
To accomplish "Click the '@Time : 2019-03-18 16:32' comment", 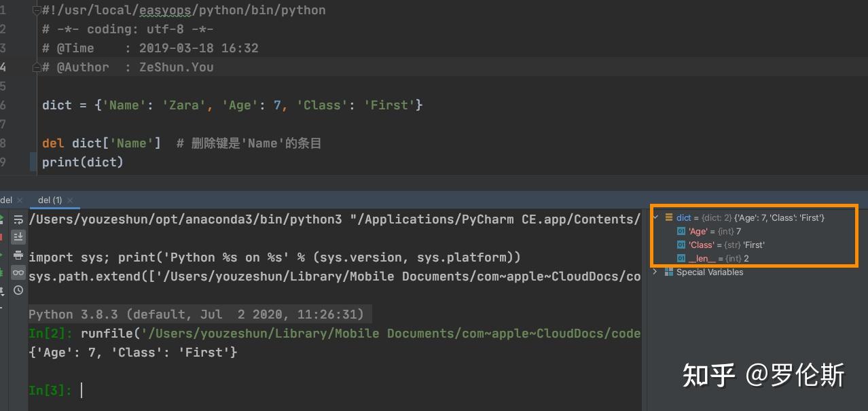I will coord(150,48).
